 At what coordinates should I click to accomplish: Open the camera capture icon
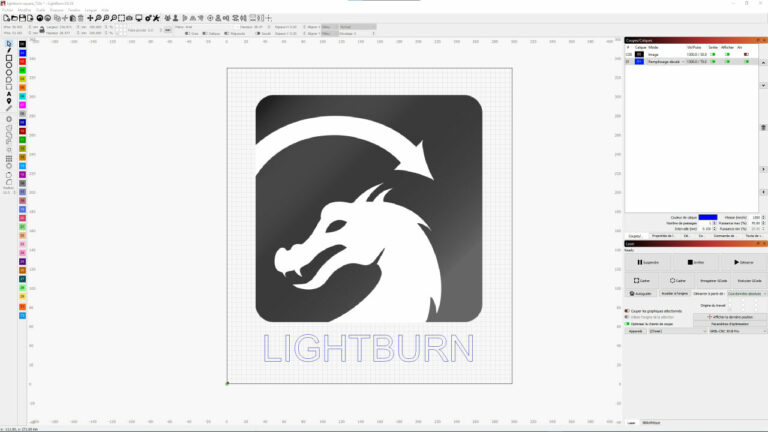pos(129,18)
